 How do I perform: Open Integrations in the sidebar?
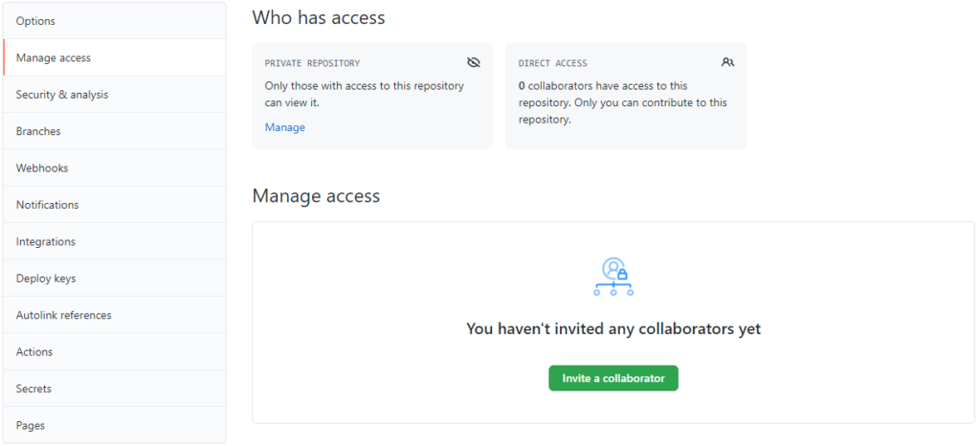click(x=46, y=242)
